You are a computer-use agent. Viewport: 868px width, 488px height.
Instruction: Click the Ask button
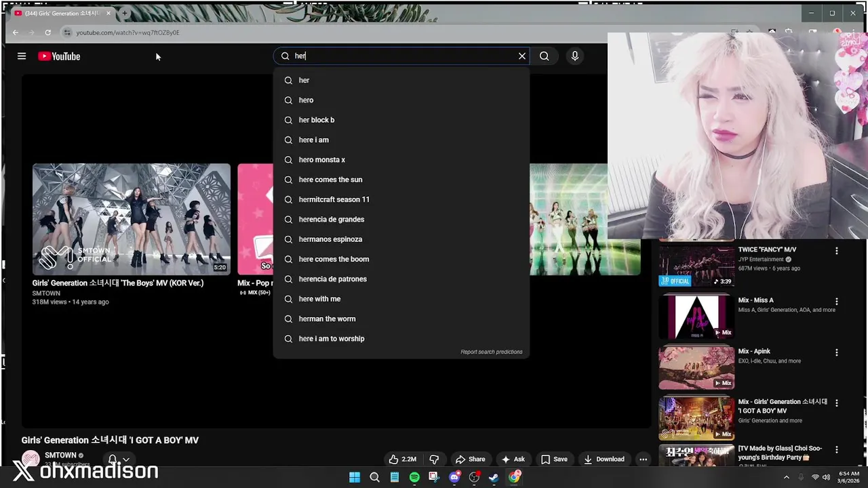[x=513, y=459]
